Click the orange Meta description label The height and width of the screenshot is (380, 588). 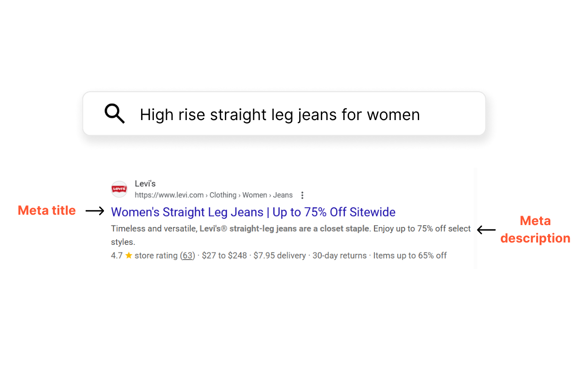[535, 229]
